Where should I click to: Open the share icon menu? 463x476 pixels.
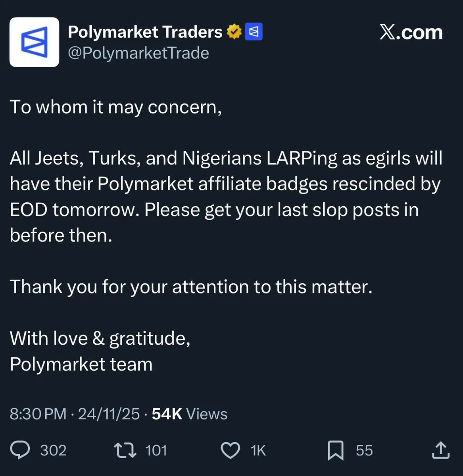click(x=440, y=450)
